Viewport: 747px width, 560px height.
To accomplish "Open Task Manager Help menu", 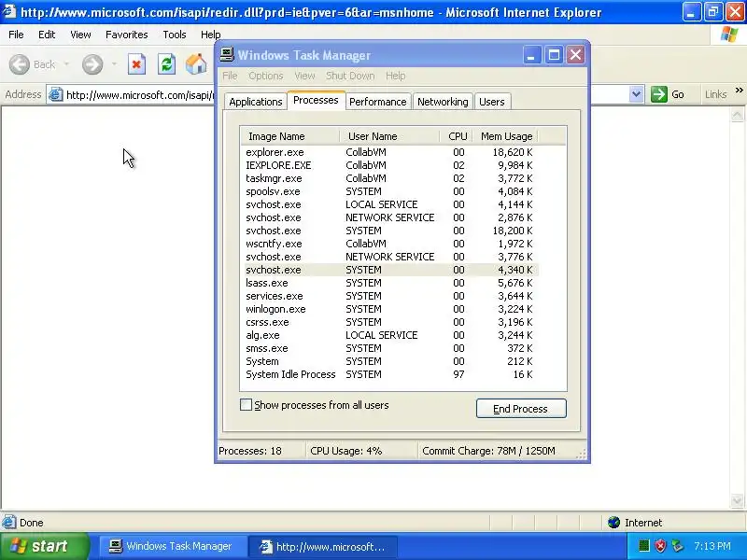I will (395, 76).
